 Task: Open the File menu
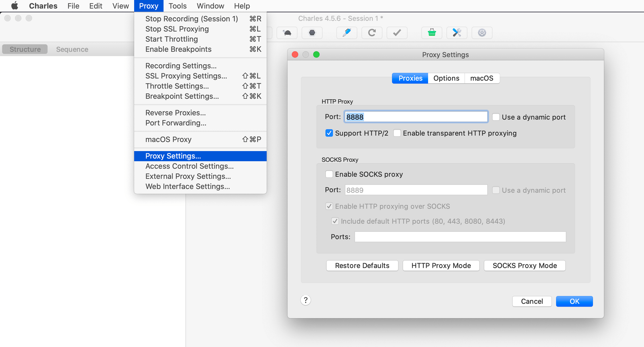73,6
